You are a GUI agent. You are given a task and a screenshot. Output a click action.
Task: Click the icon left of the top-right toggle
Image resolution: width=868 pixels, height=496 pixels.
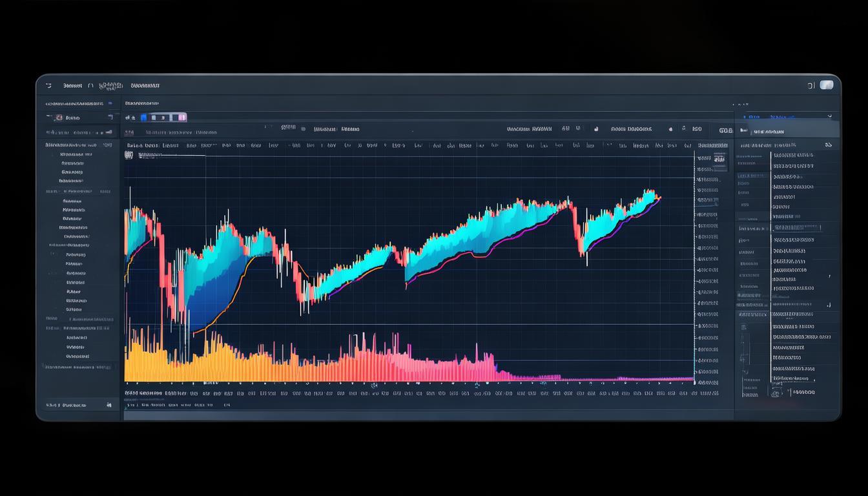tap(811, 85)
